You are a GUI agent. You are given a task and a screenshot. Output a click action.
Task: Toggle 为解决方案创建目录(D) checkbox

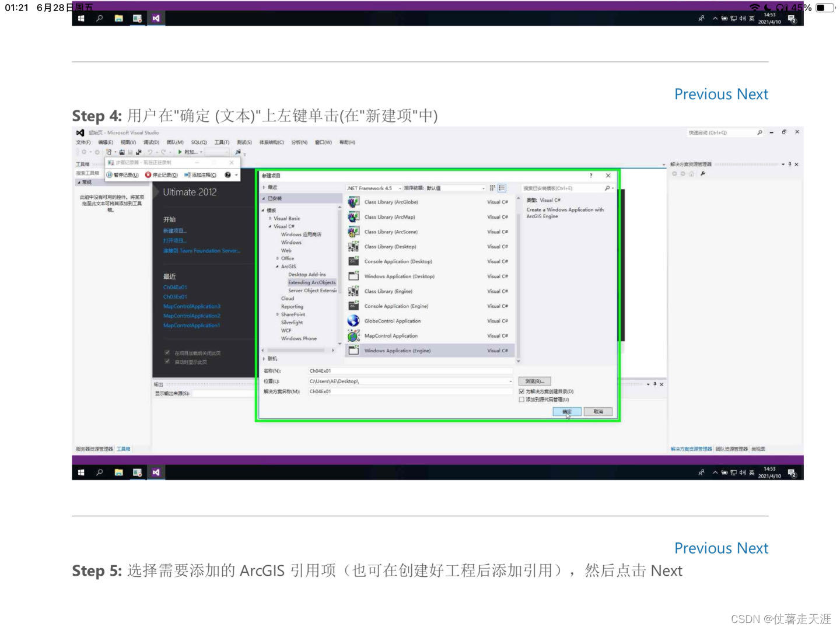click(x=521, y=391)
